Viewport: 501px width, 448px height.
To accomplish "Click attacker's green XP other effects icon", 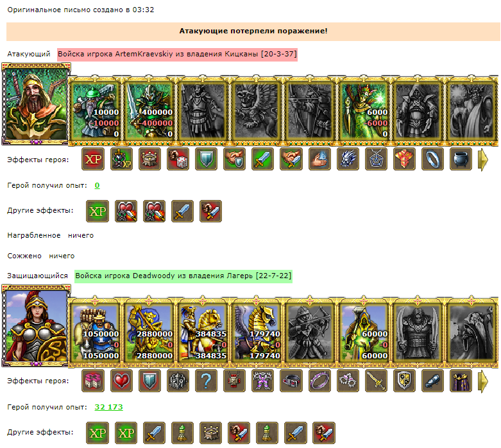I will 98,211.
